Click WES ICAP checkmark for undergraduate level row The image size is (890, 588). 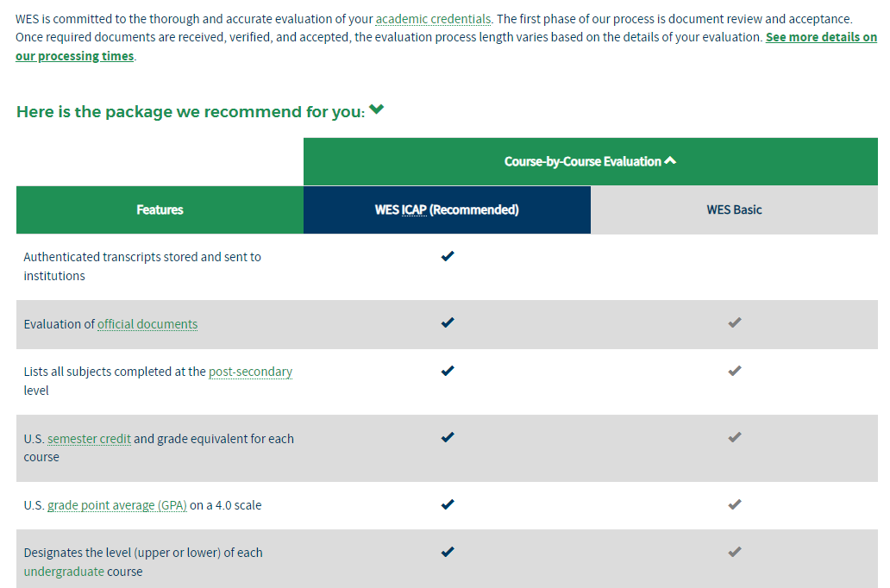pyautogui.click(x=447, y=552)
